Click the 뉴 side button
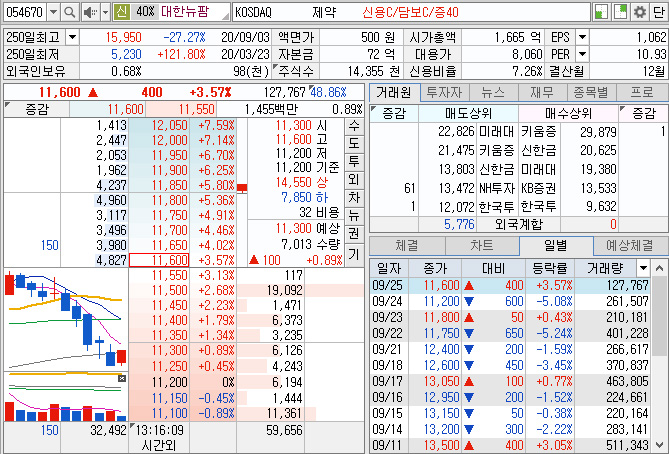The height and width of the screenshot is (454, 669). (x=354, y=216)
